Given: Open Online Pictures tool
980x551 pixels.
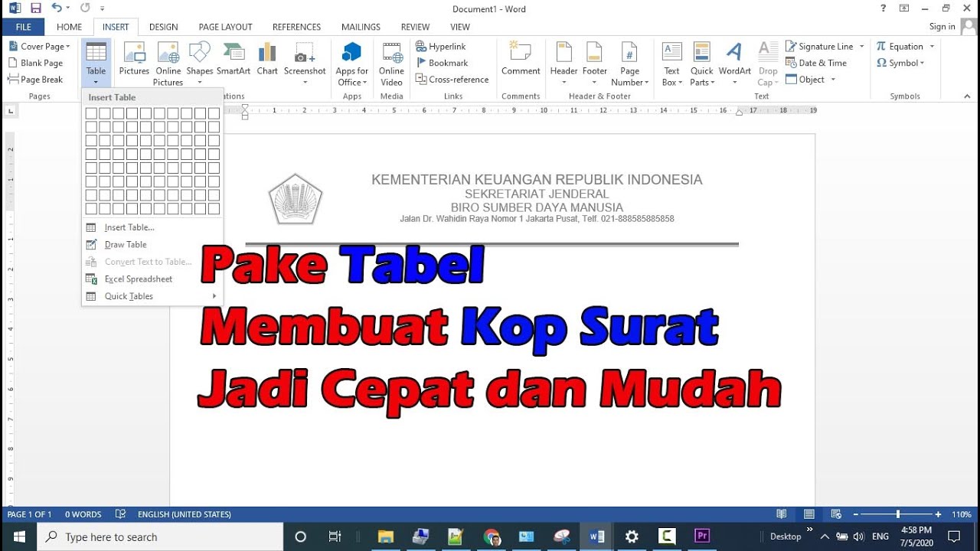Looking at the screenshot, I should click(x=168, y=64).
